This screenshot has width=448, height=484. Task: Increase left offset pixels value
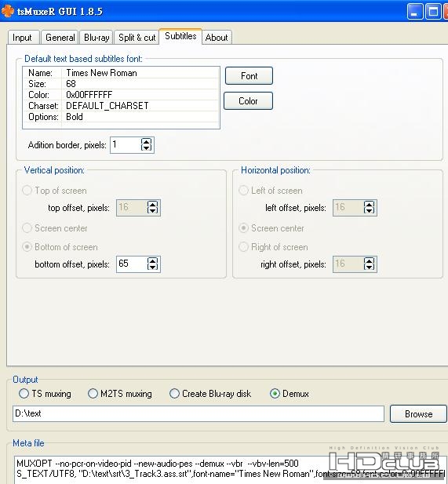tap(369, 204)
